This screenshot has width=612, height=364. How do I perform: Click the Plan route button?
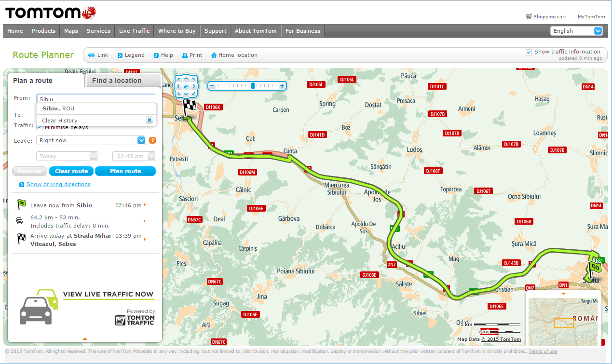125,171
